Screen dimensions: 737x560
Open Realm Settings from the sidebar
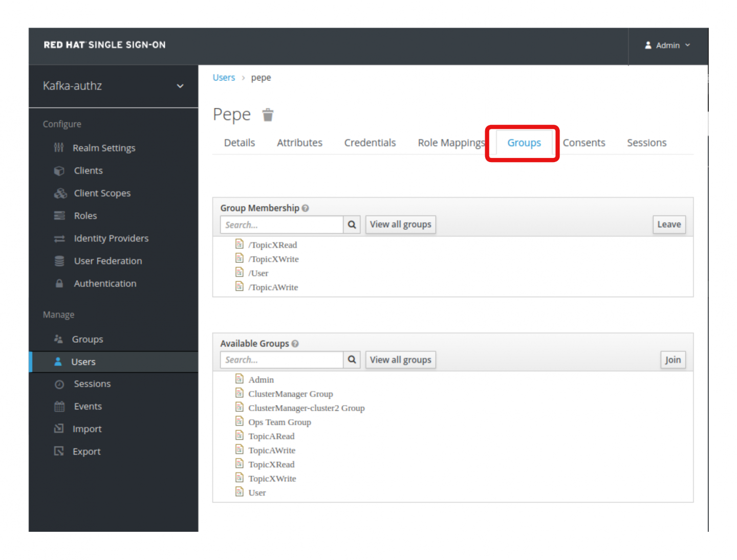104,148
